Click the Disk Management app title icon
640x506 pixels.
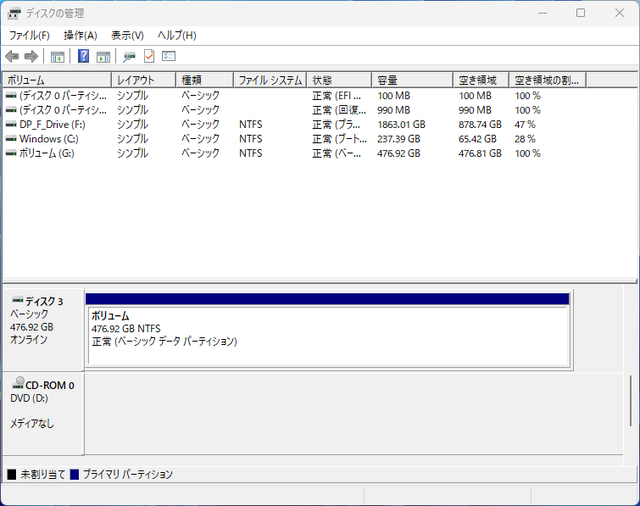(14, 13)
